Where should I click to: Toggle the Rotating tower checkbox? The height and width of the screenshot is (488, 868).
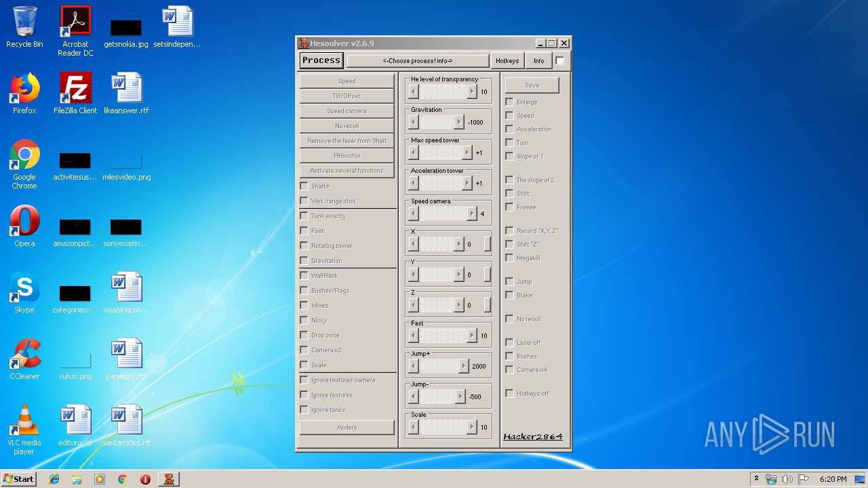click(x=304, y=245)
